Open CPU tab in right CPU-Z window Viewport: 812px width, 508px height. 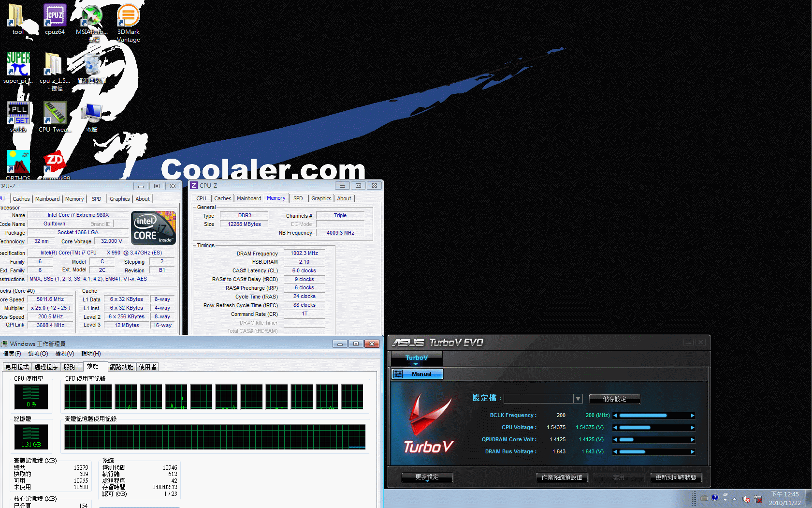point(202,198)
